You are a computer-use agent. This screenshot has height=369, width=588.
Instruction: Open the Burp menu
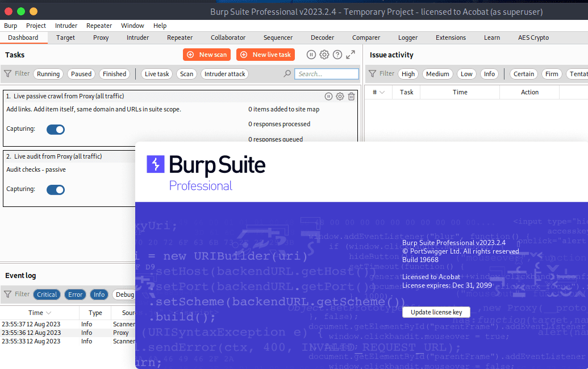[x=10, y=26]
